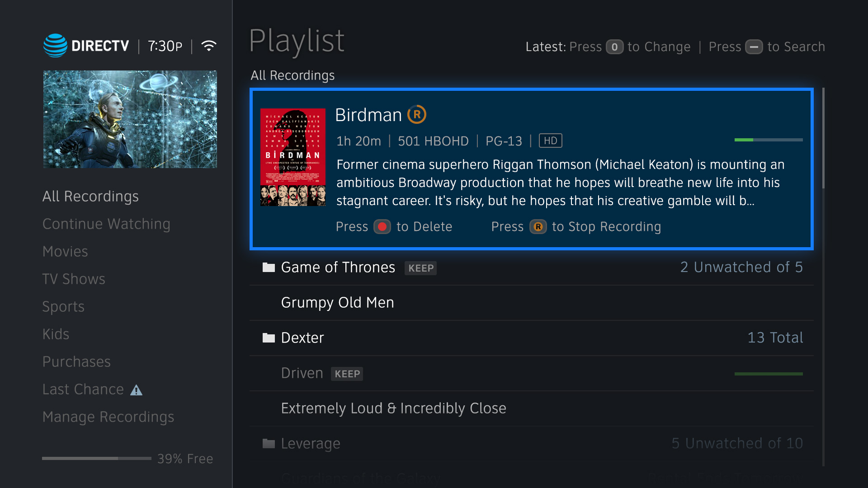Screen dimensions: 868x488
Task: Click the recording R icon beside Birdman
Action: (x=417, y=115)
